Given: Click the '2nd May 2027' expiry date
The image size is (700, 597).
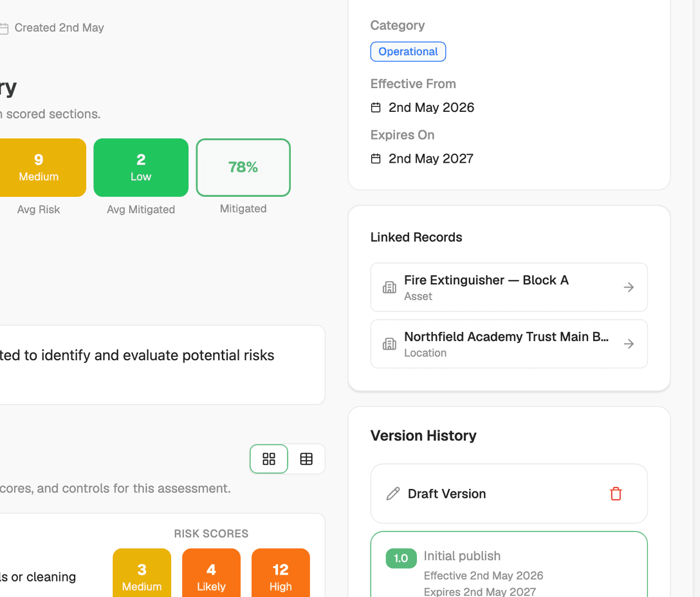Looking at the screenshot, I should [x=431, y=158].
